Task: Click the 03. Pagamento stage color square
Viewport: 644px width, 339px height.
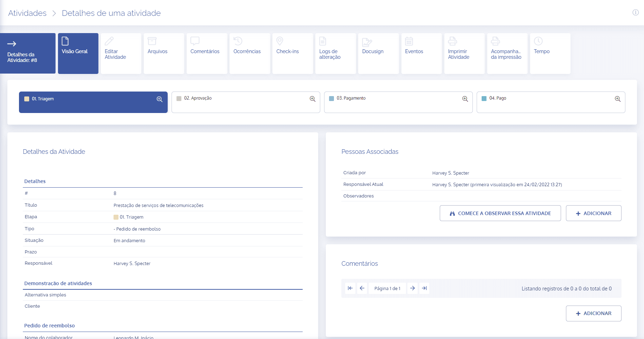Action: [331, 99]
